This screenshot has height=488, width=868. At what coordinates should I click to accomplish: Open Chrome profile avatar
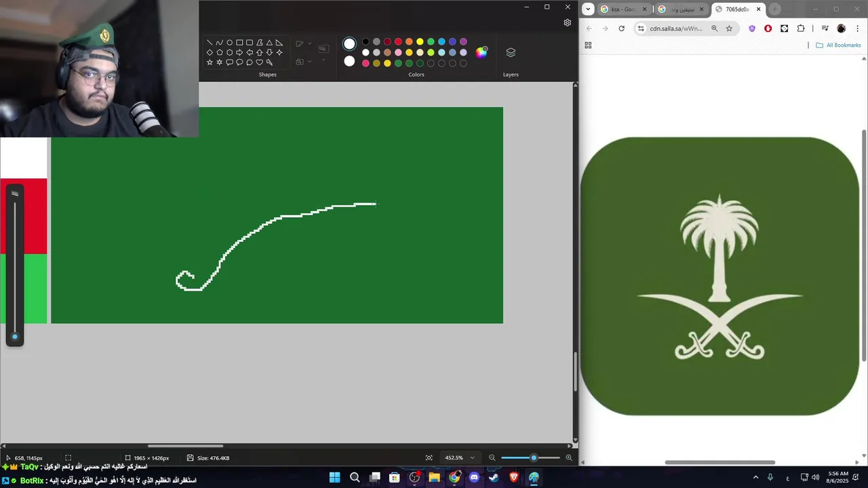(x=842, y=28)
